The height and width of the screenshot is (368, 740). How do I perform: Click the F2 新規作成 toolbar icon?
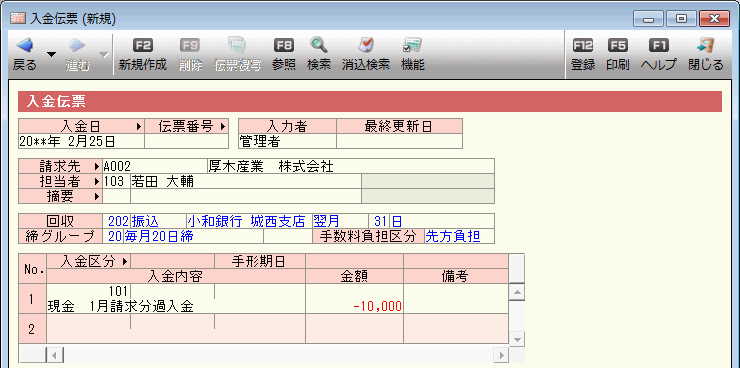[143, 45]
